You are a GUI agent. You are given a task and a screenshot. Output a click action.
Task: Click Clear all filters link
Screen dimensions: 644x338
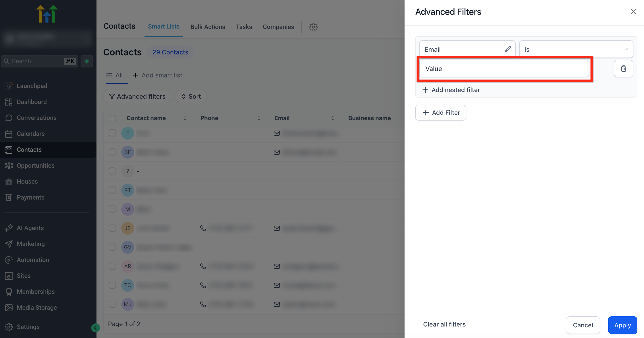pos(444,324)
